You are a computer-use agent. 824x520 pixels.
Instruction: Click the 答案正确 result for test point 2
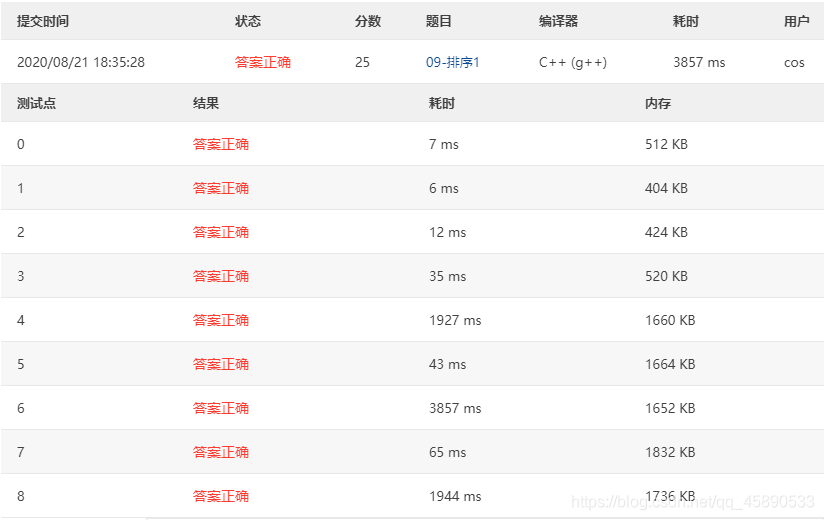pyautogui.click(x=221, y=233)
